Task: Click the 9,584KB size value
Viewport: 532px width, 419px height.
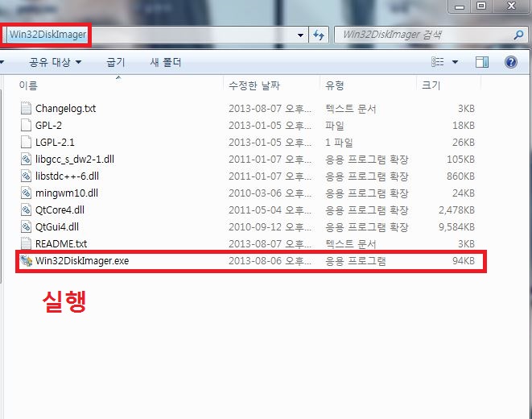Action: (x=456, y=226)
